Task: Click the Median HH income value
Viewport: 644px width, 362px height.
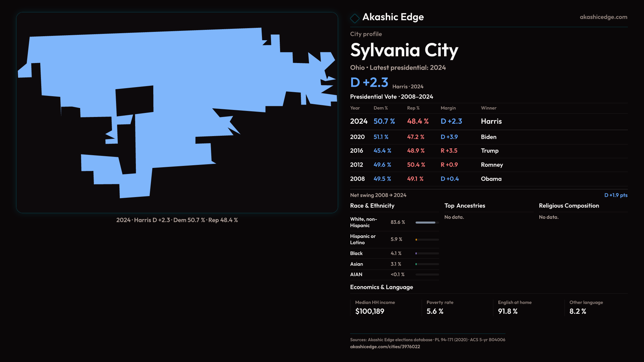Action: click(370, 311)
